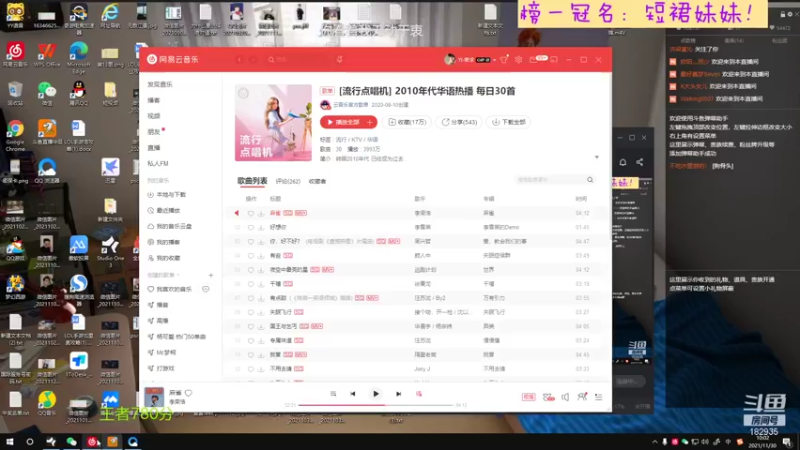Download the Jony J song 不用去猜
The width and height of the screenshot is (800, 450).
(x=261, y=369)
